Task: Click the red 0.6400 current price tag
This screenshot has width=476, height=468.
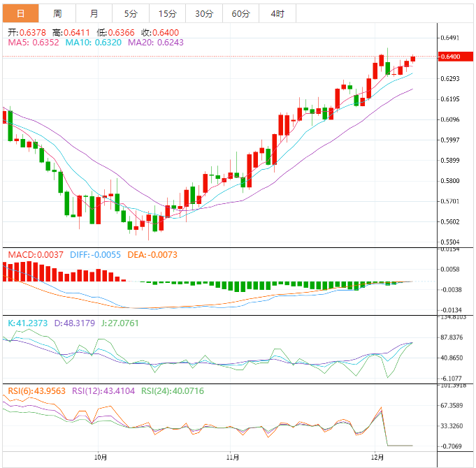Action: coord(452,56)
